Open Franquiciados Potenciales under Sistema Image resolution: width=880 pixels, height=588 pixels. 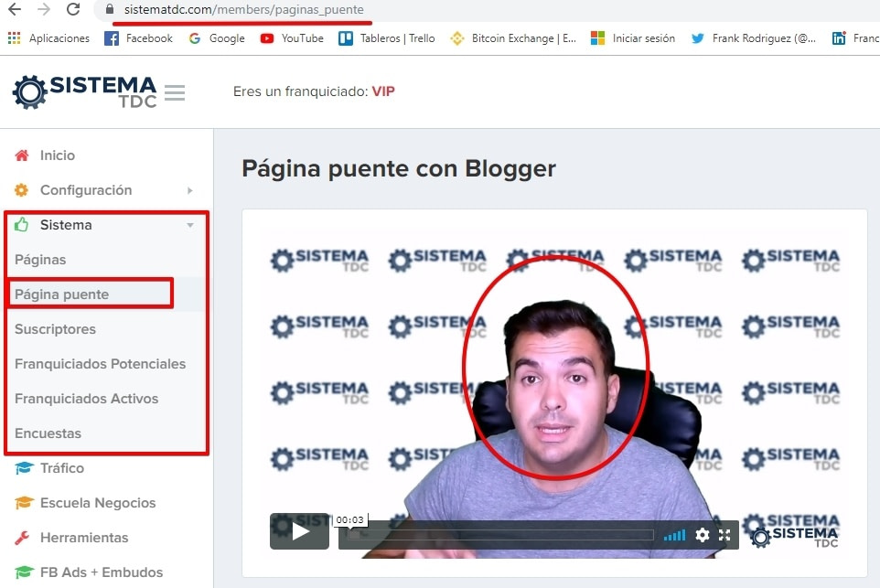pyautogui.click(x=100, y=364)
